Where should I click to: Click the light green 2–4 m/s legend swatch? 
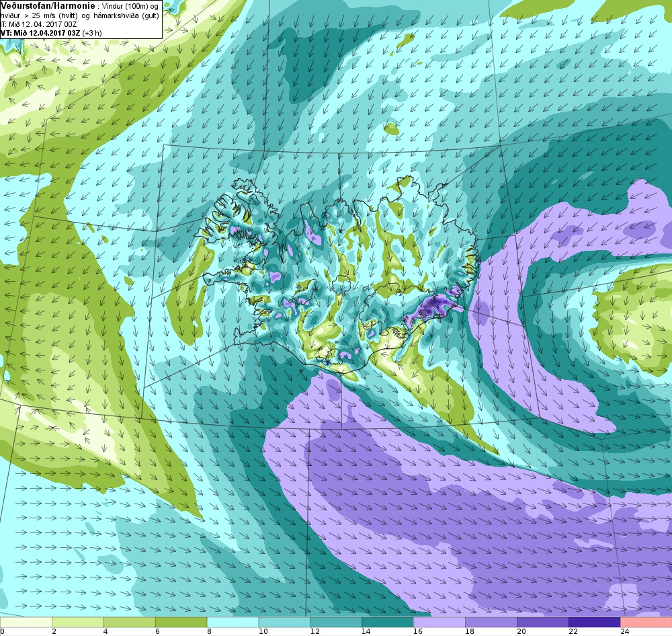[x=77, y=622]
